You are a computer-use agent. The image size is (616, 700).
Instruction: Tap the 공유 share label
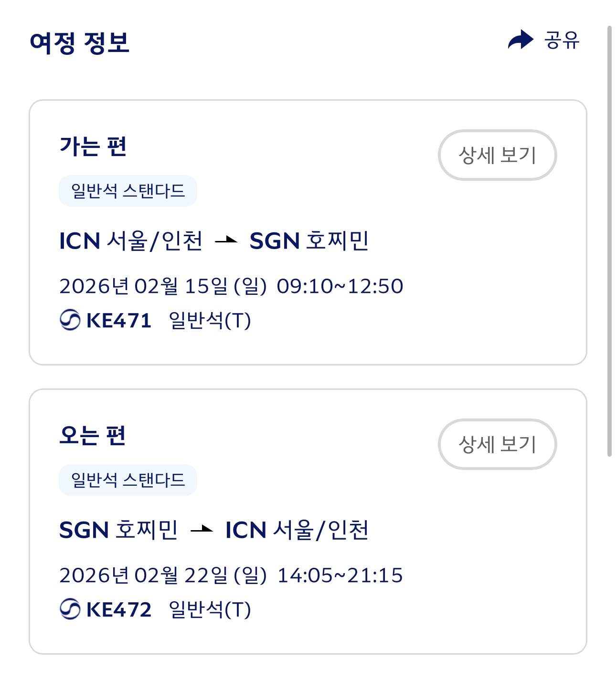[x=562, y=40]
